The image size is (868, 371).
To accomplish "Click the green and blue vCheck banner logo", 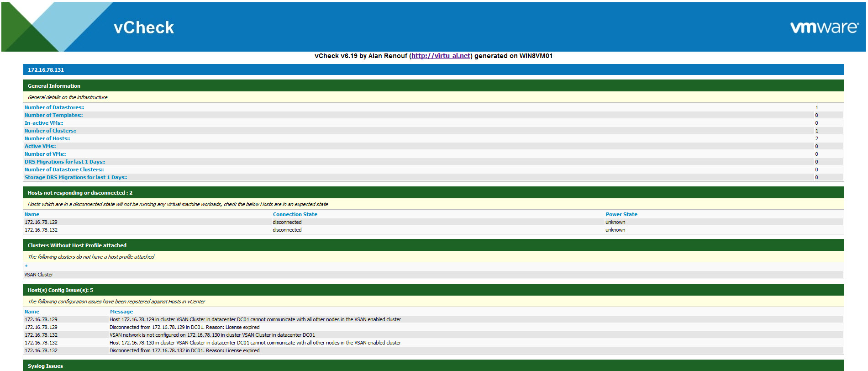I will (x=57, y=27).
